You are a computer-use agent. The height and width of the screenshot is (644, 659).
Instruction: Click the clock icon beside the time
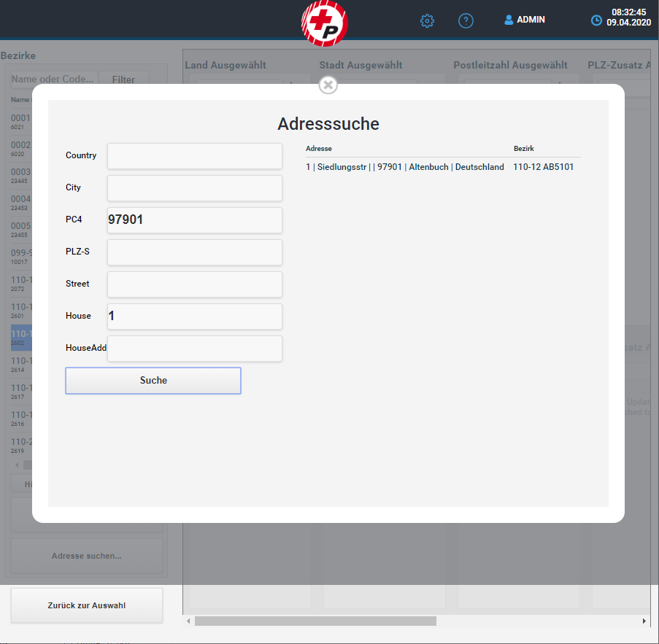[x=596, y=20]
